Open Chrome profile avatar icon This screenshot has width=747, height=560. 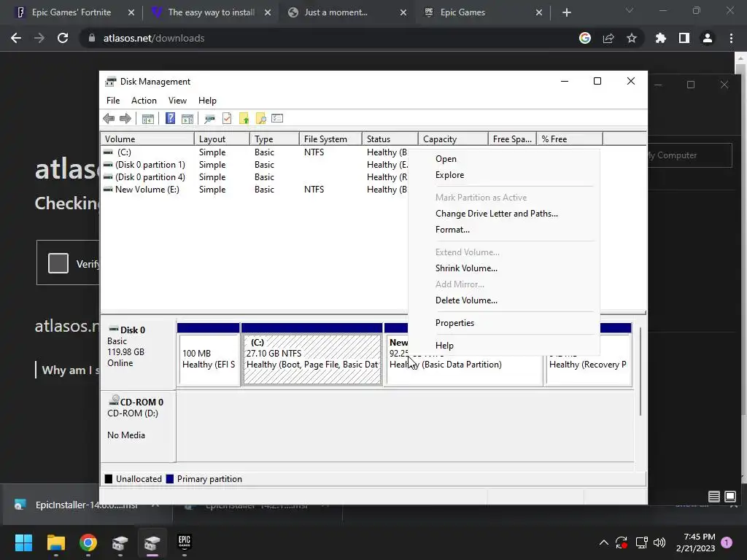click(x=708, y=38)
